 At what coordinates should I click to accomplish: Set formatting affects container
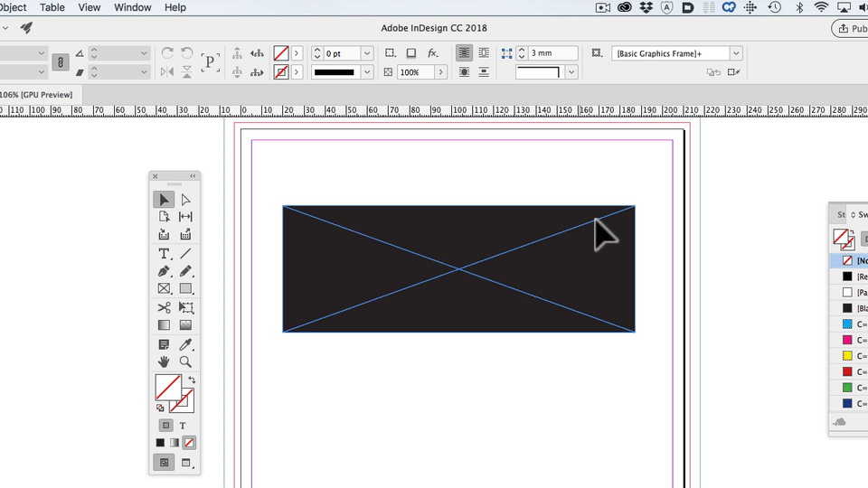point(165,426)
